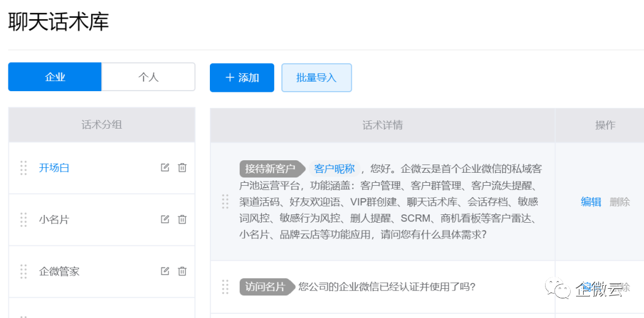Click drag handle of 小名片 group
The image size is (644, 318).
coord(23,220)
